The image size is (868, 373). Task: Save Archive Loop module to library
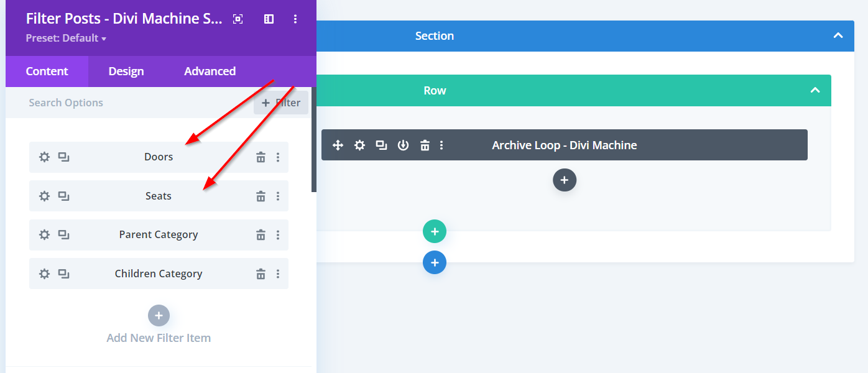pyautogui.click(x=403, y=145)
